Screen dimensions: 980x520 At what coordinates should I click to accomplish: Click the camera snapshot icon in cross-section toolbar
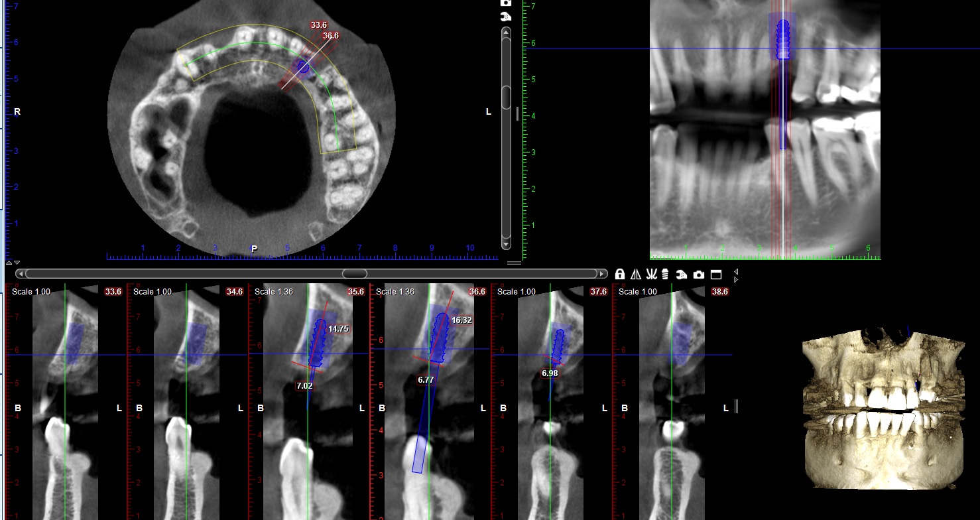point(698,274)
